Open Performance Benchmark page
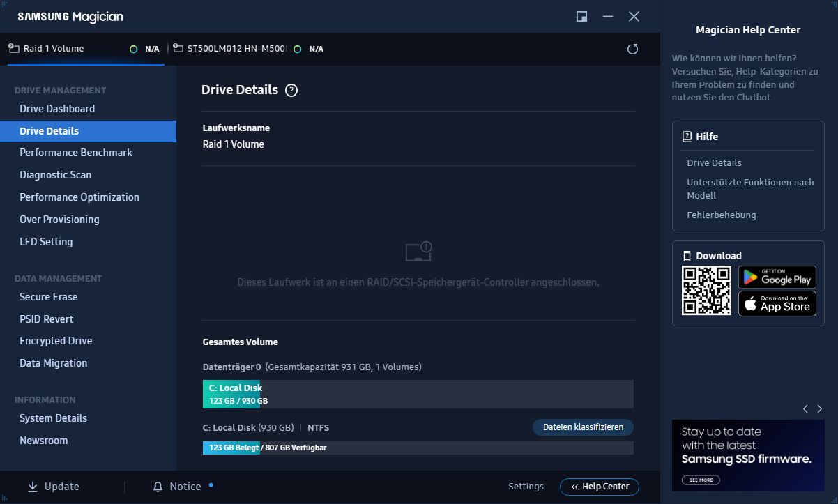 (x=76, y=153)
